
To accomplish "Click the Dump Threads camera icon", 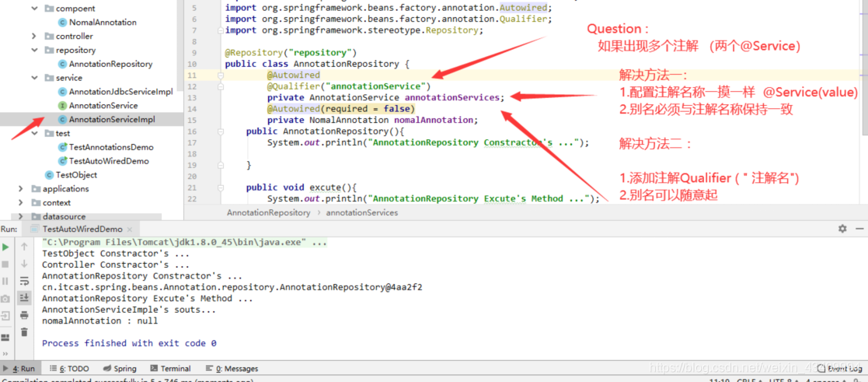I will (x=5, y=298).
